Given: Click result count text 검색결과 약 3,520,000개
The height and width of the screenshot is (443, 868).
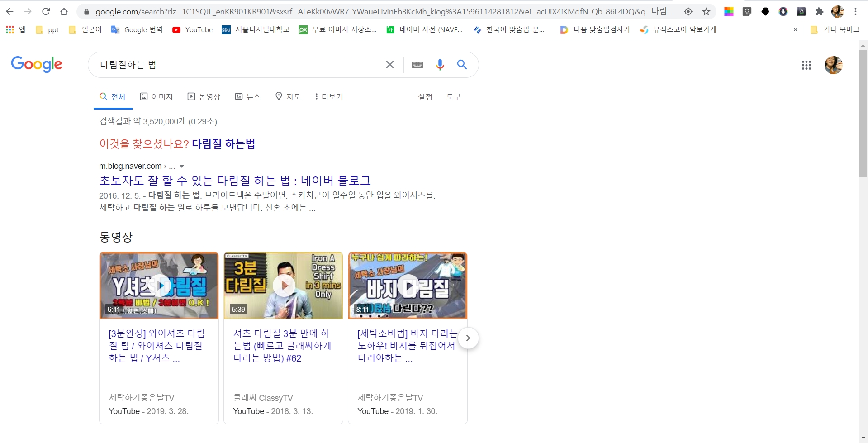Looking at the screenshot, I should coord(142,121).
